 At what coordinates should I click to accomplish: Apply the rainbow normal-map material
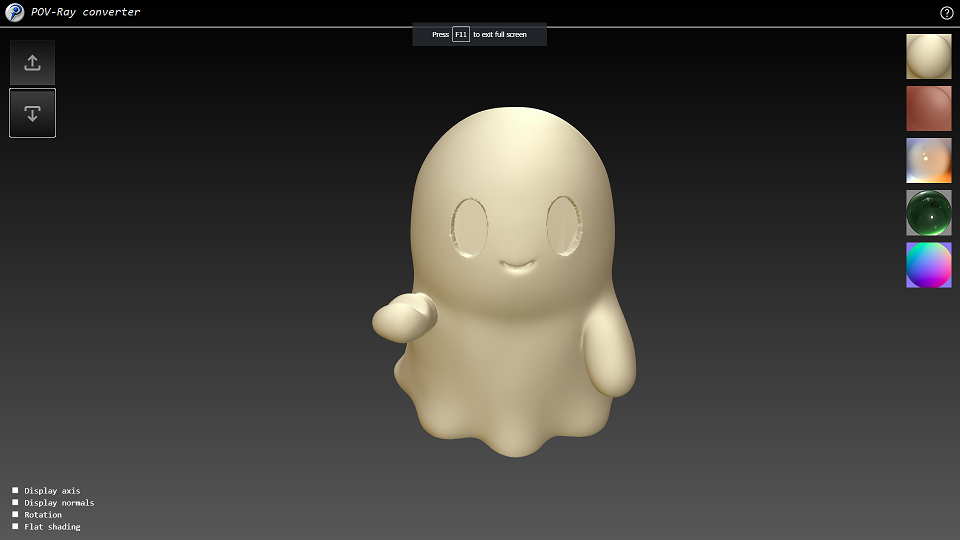(x=928, y=264)
